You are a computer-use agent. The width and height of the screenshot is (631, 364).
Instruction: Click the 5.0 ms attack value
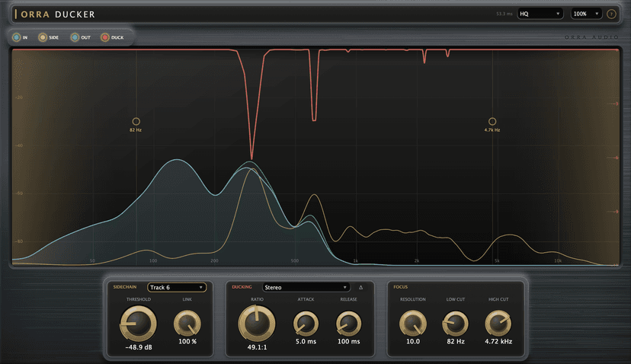coord(306,341)
